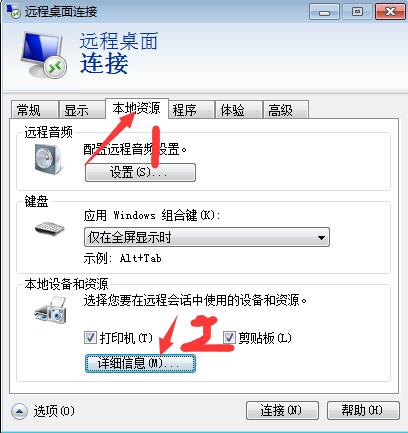
Task: Switch to the 常规 tab
Action: click(34, 110)
